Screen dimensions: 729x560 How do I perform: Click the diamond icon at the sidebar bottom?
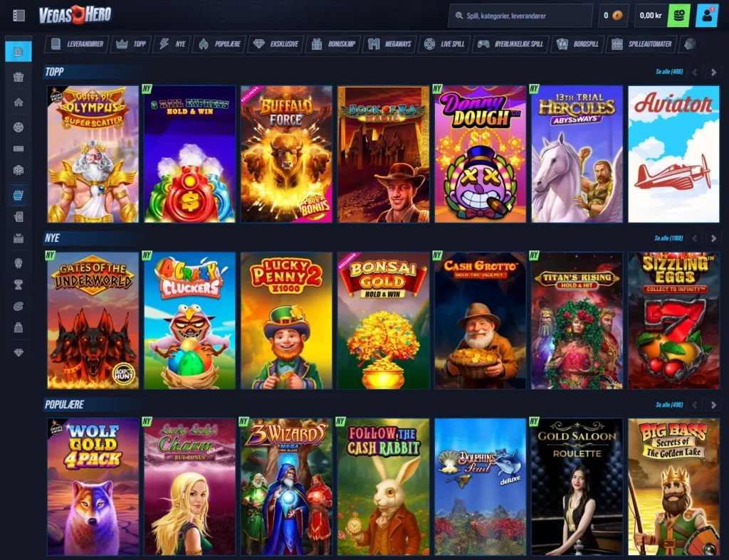click(19, 352)
